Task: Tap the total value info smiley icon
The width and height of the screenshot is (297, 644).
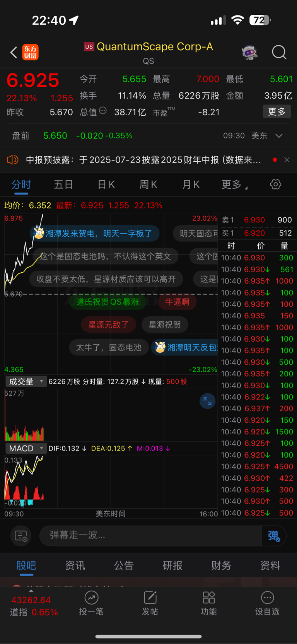Action: pyautogui.click(x=103, y=111)
